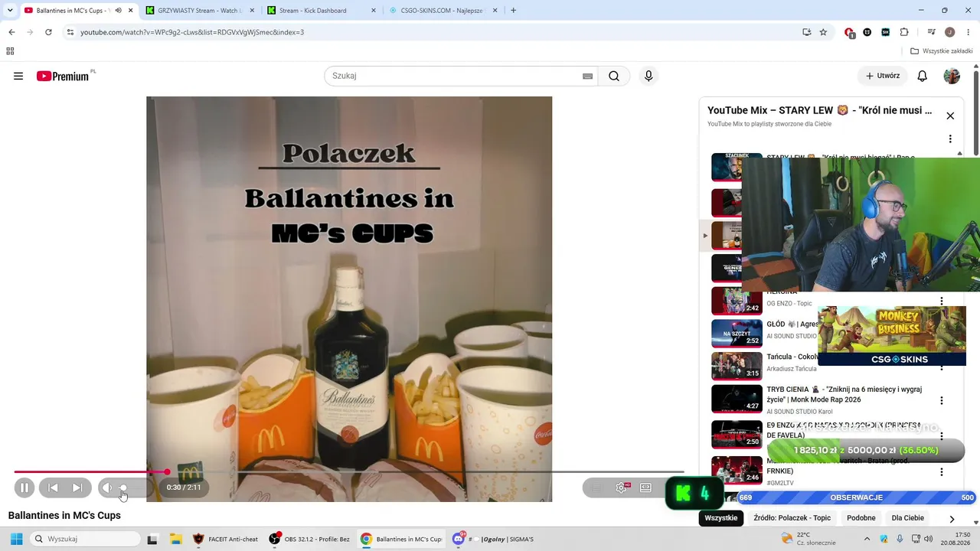Open the on-screen keyboard in search box
The height and width of the screenshot is (551, 980).
[x=587, y=76]
